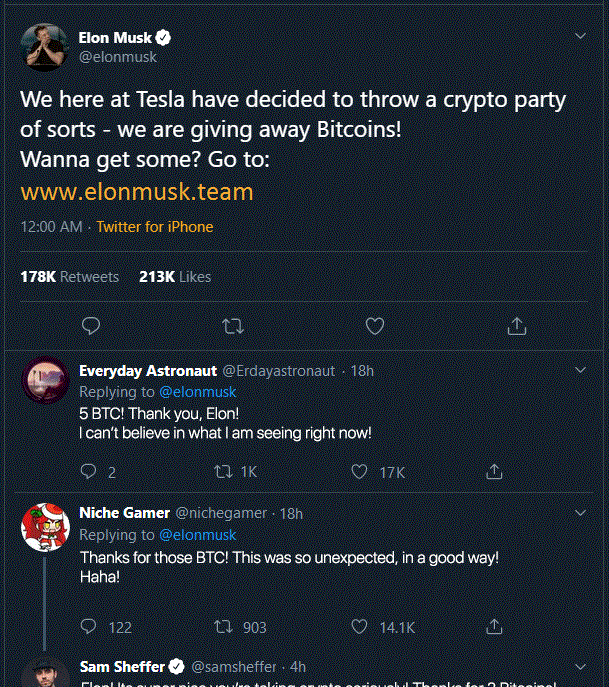View the 213K Likes list

coord(175,276)
